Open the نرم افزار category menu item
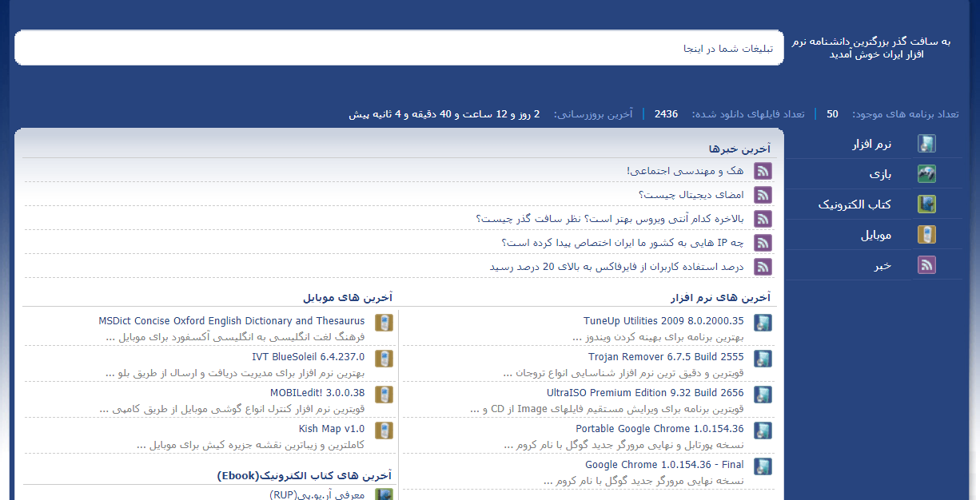Screen dimensions: 980x500 tap(872, 145)
